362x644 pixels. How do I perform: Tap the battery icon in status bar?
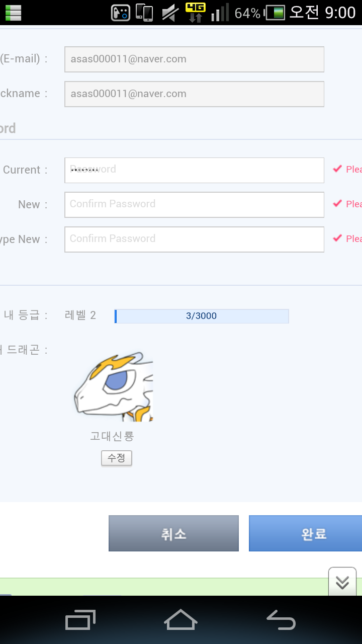click(x=275, y=13)
